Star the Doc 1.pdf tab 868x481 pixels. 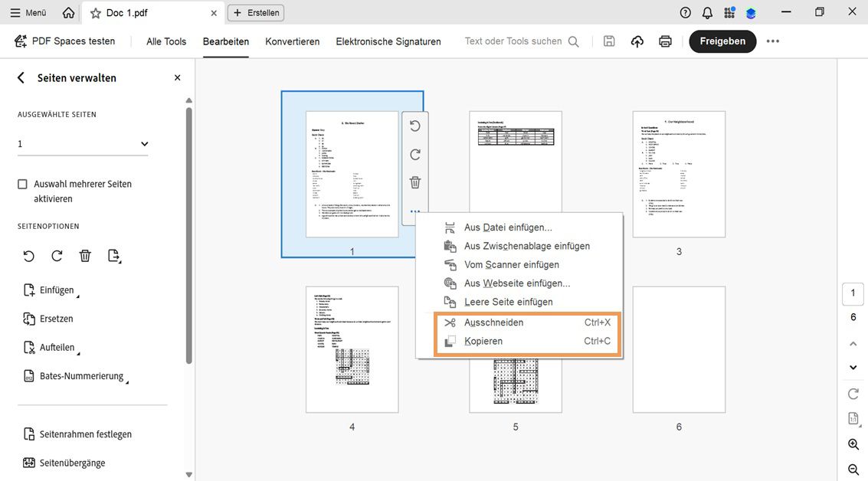pyautogui.click(x=96, y=13)
